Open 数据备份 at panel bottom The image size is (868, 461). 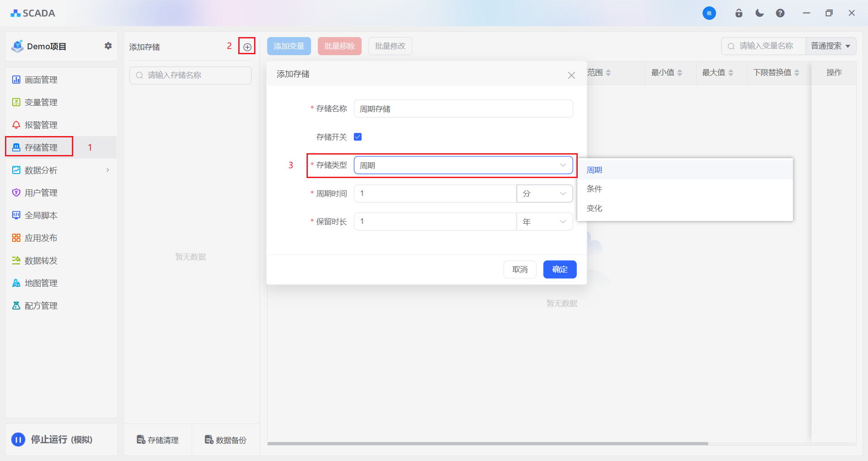(226, 440)
